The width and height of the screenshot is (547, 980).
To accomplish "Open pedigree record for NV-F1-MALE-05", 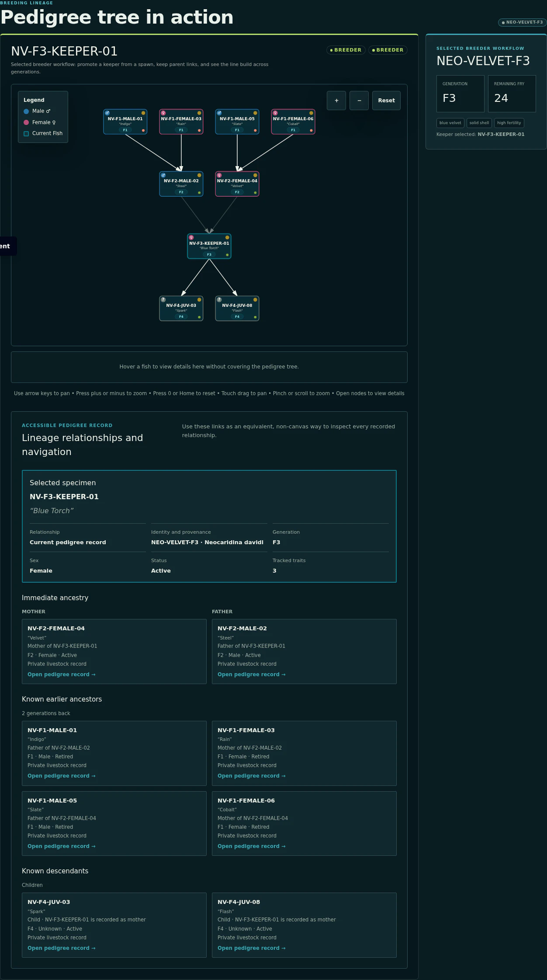I will pyautogui.click(x=61, y=846).
